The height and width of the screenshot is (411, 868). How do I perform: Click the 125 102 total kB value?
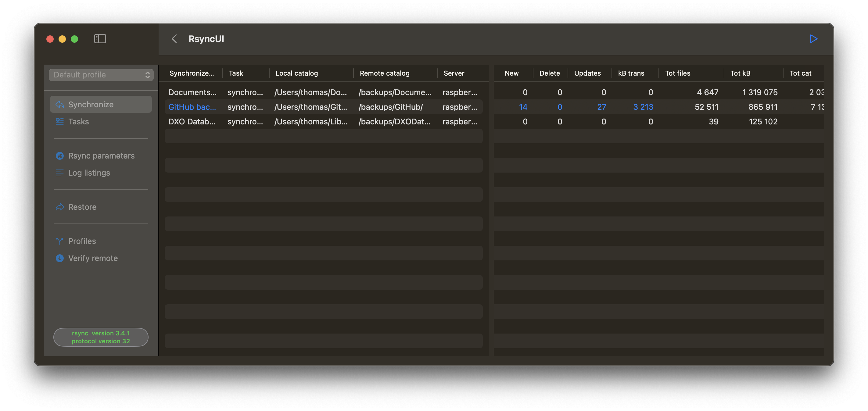pos(763,121)
